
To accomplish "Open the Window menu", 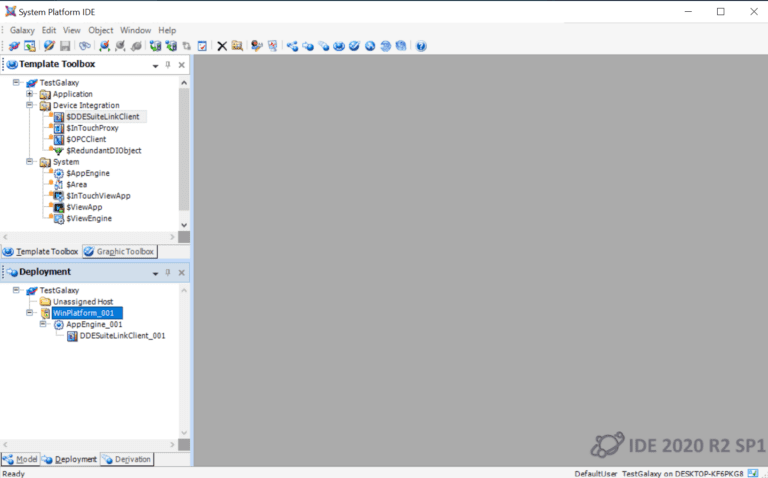I will tap(136, 30).
